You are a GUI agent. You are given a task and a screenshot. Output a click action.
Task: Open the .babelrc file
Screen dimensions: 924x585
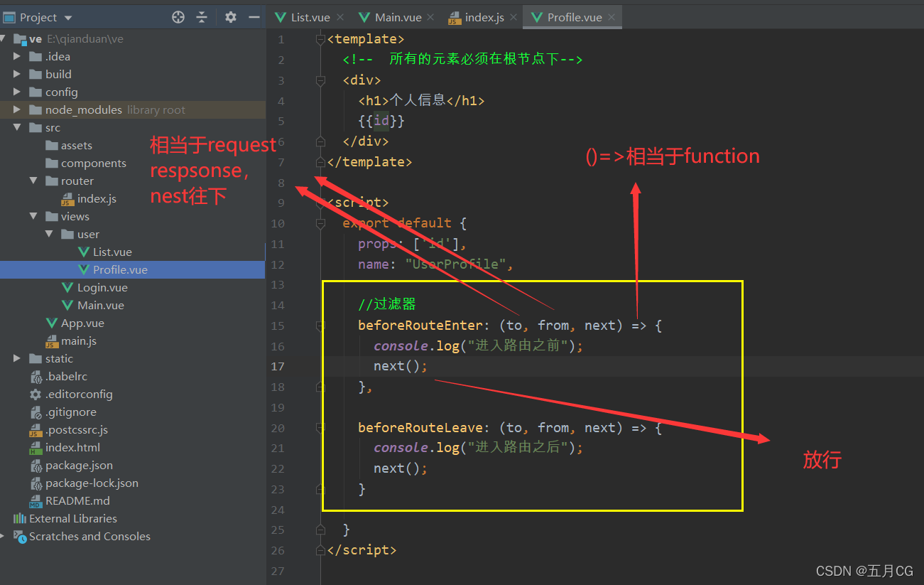[x=58, y=376]
